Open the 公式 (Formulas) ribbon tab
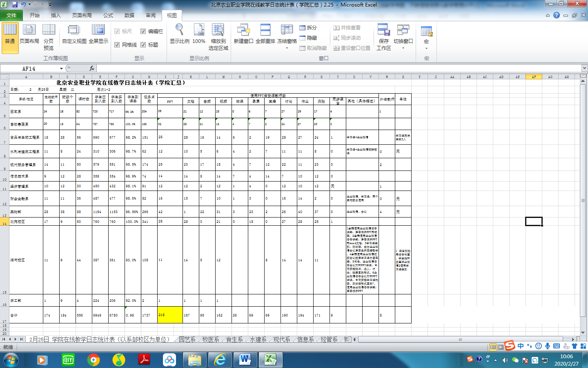 108,16
